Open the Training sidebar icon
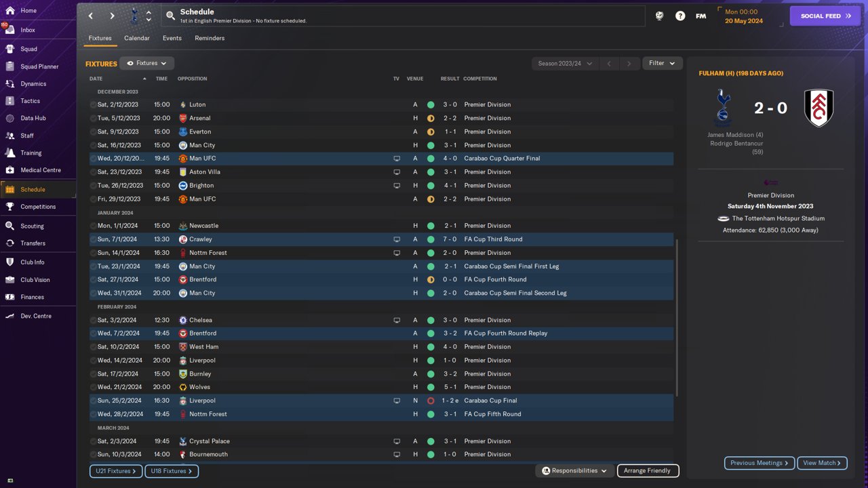 9,153
